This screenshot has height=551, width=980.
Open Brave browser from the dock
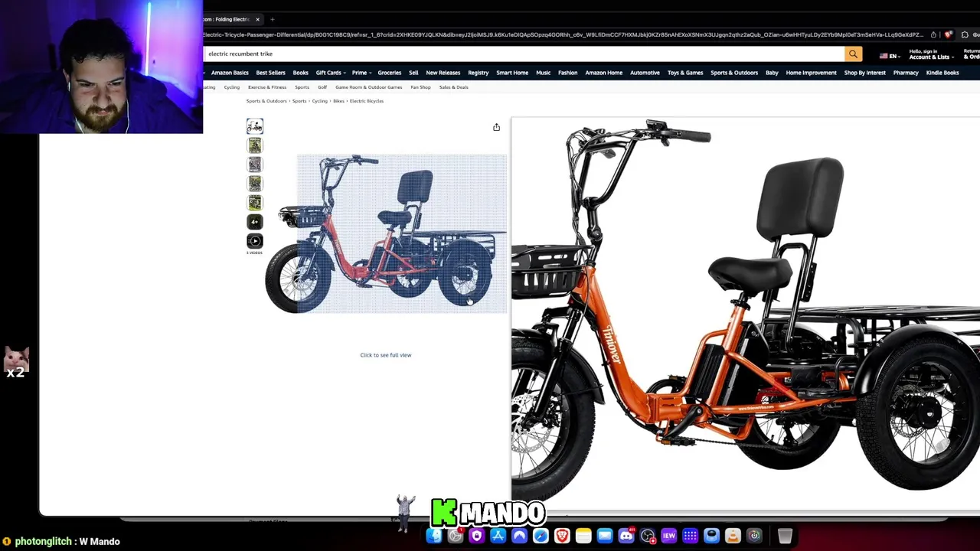(x=562, y=536)
